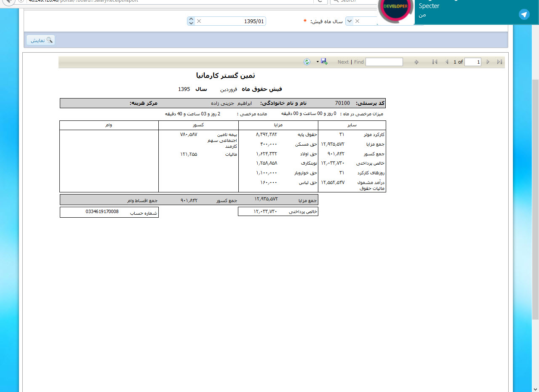
Task: Jump to the last report page
Action: [499, 62]
